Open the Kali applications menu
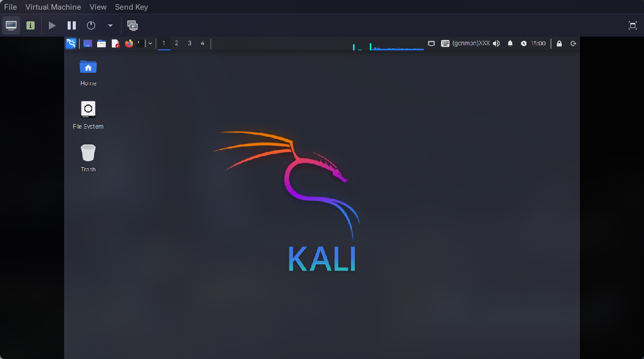This screenshot has width=644, height=359. (x=71, y=43)
